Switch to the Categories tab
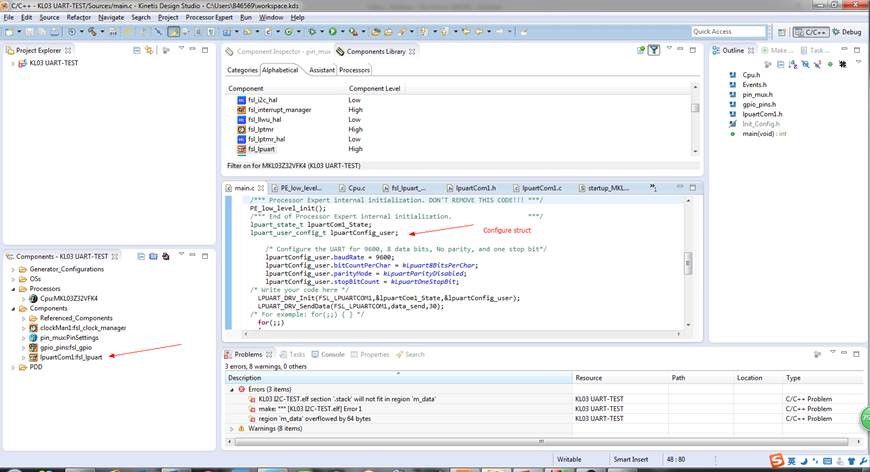 242,70
